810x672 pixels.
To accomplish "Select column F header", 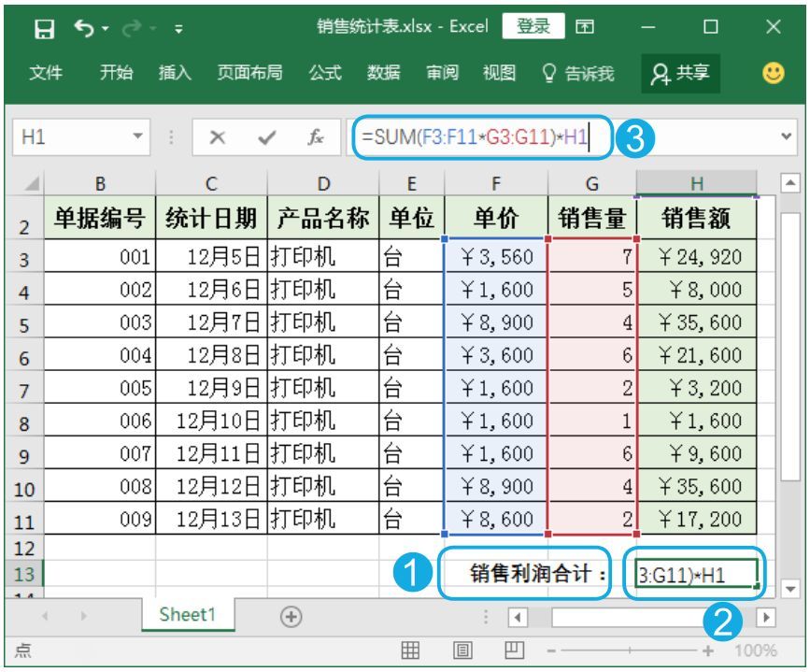I will click(496, 183).
